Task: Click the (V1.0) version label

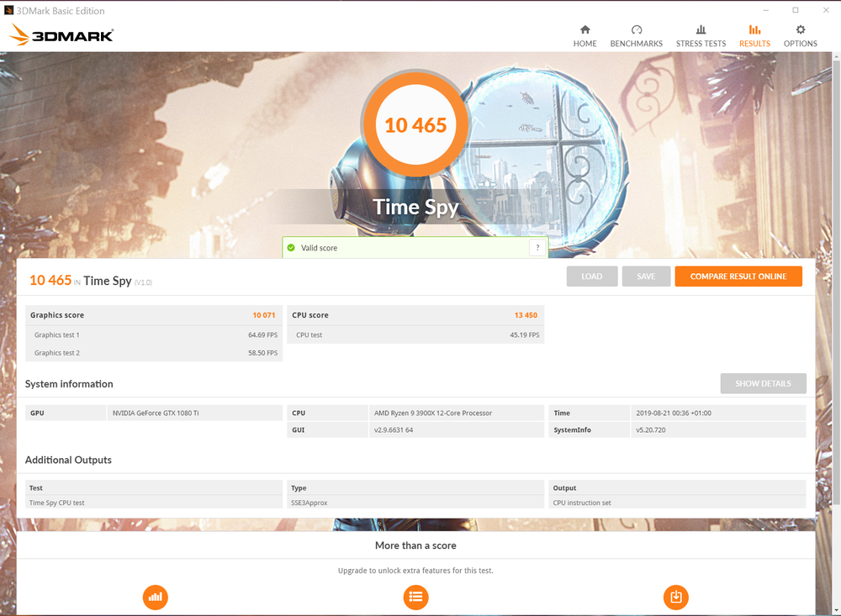Action: (143, 282)
